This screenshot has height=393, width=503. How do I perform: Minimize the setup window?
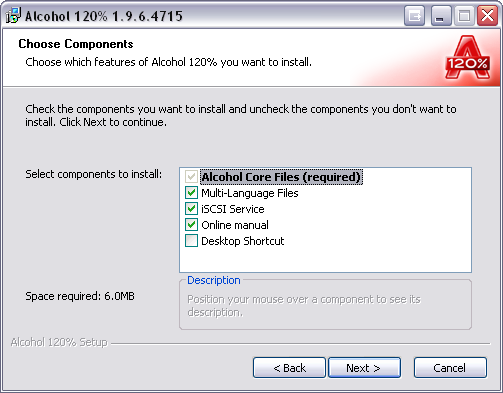coord(441,15)
